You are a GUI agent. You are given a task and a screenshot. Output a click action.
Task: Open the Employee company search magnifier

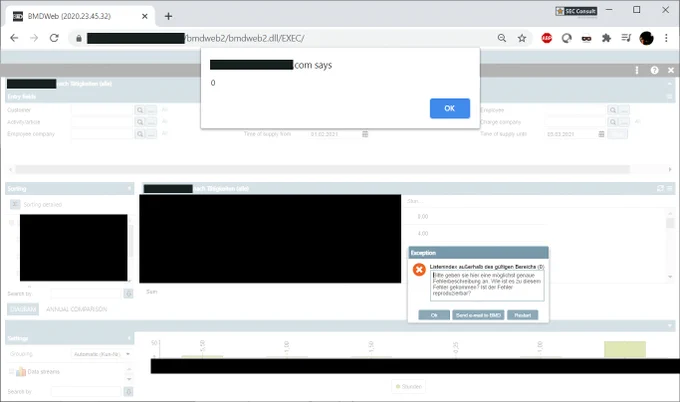coord(140,134)
